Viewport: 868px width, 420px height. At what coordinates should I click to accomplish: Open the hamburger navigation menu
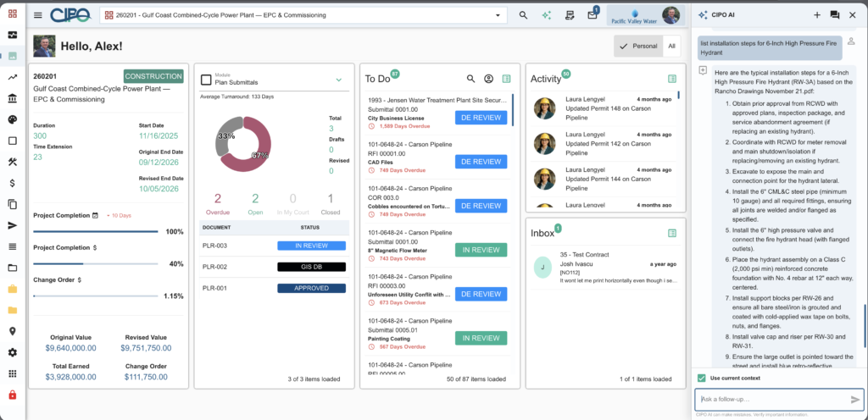click(37, 15)
